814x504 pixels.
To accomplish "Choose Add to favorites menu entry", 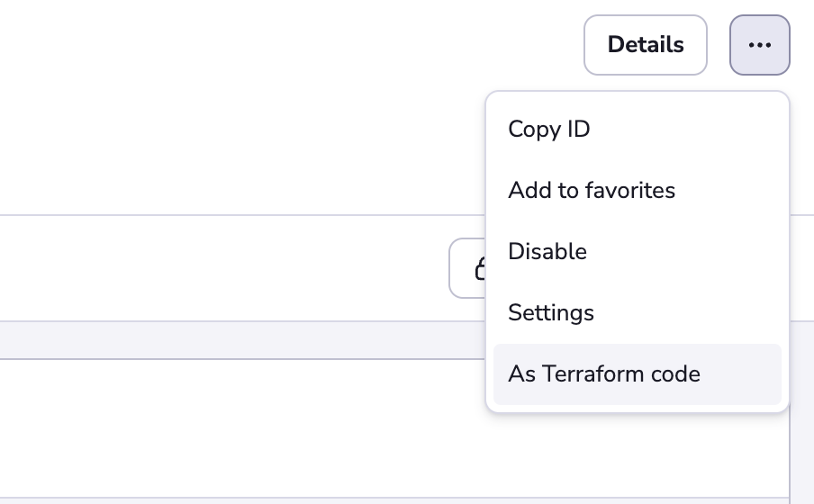I will pyautogui.click(x=638, y=191).
